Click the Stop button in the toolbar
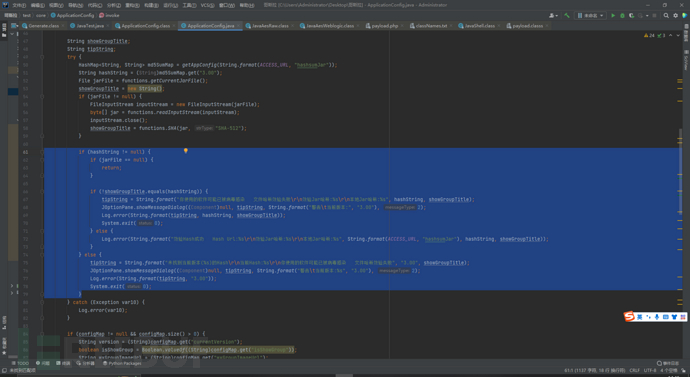The image size is (690, 377). coord(654,15)
